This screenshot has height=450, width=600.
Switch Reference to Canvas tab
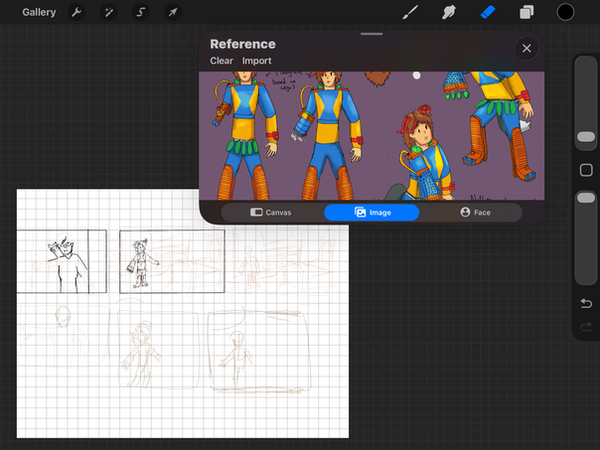click(x=271, y=212)
